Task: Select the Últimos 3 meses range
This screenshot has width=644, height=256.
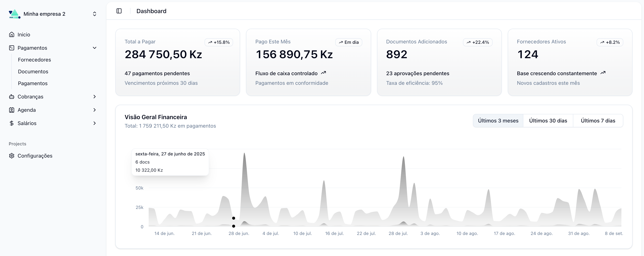Action: click(498, 121)
